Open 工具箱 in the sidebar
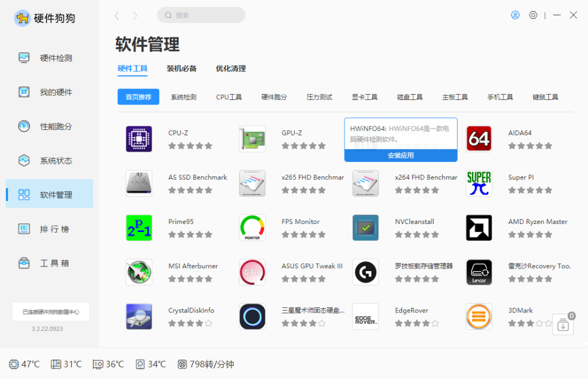 point(49,263)
